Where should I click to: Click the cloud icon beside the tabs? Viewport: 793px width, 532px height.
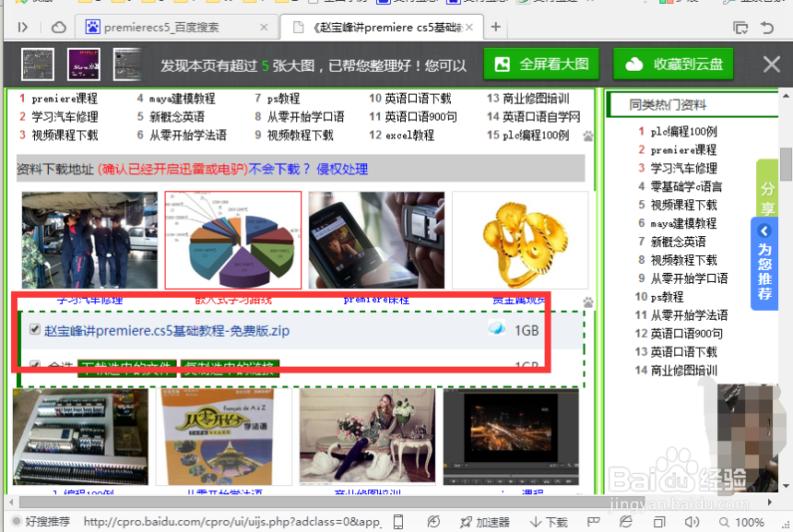coord(59,28)
